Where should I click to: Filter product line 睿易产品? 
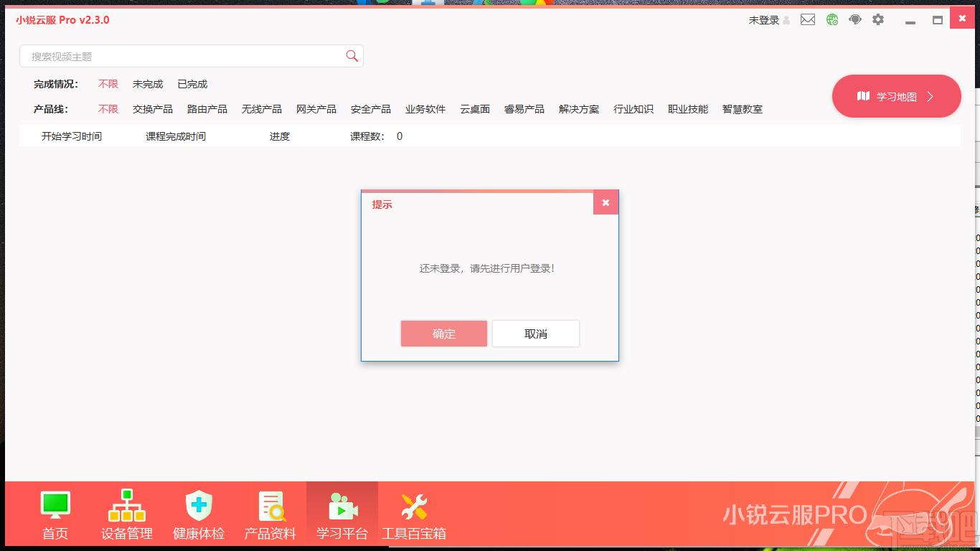(x=524, y=109)
